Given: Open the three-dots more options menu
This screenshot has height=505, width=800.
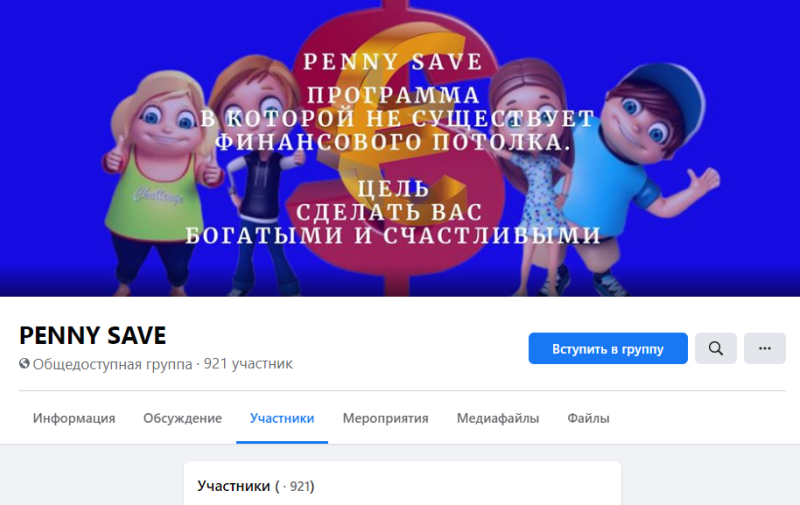Looking at the screenshot, I should [764, 348].
